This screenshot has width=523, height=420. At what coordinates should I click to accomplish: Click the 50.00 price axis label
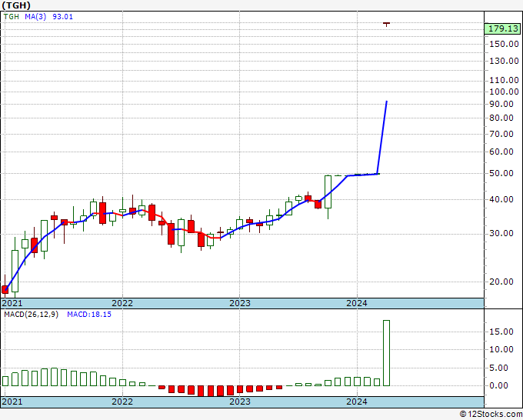coord(501,173)
